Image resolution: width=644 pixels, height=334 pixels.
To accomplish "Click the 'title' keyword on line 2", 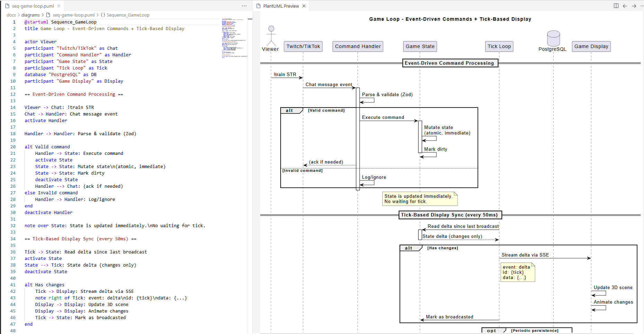I will pos(31,28).
